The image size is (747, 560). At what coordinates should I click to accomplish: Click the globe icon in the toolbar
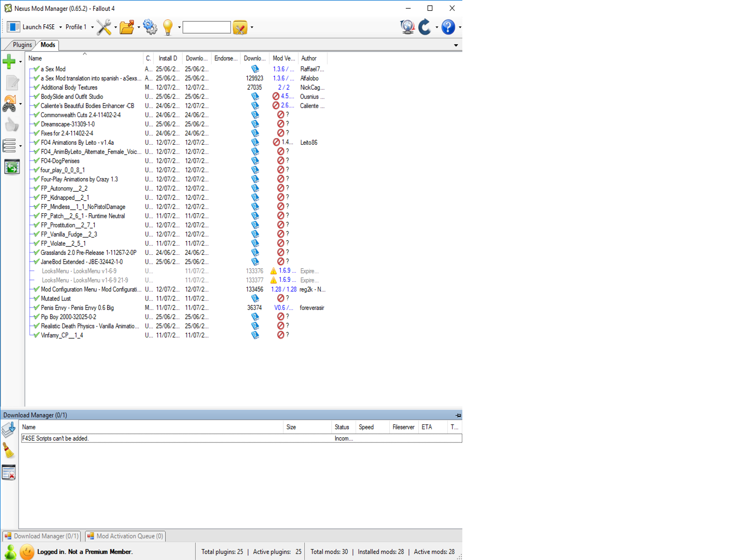[x=408, y=27]
